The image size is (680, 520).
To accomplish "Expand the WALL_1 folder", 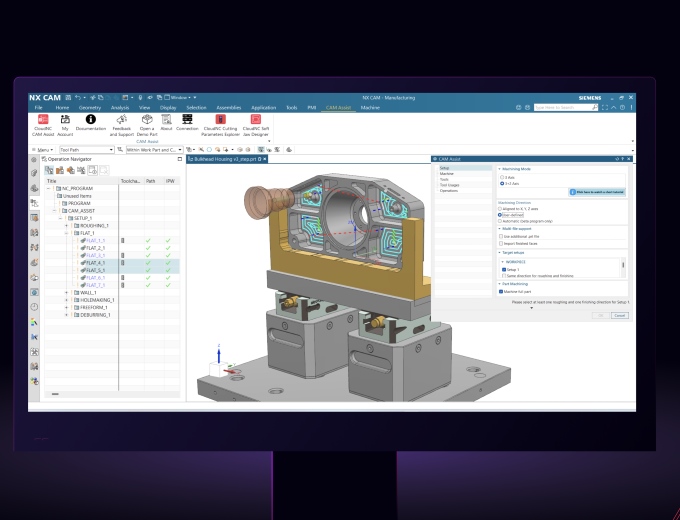I will pos(66,292).
